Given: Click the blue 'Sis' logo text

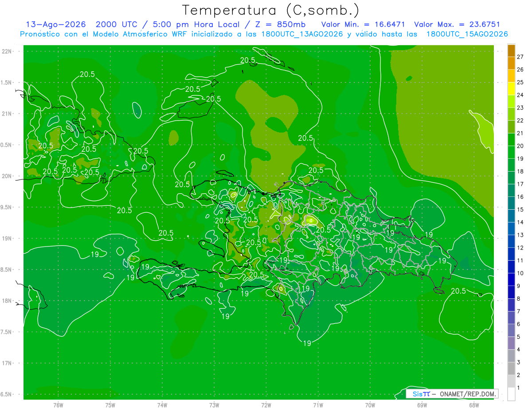Looking at the screenshot, I should point(417,394).
